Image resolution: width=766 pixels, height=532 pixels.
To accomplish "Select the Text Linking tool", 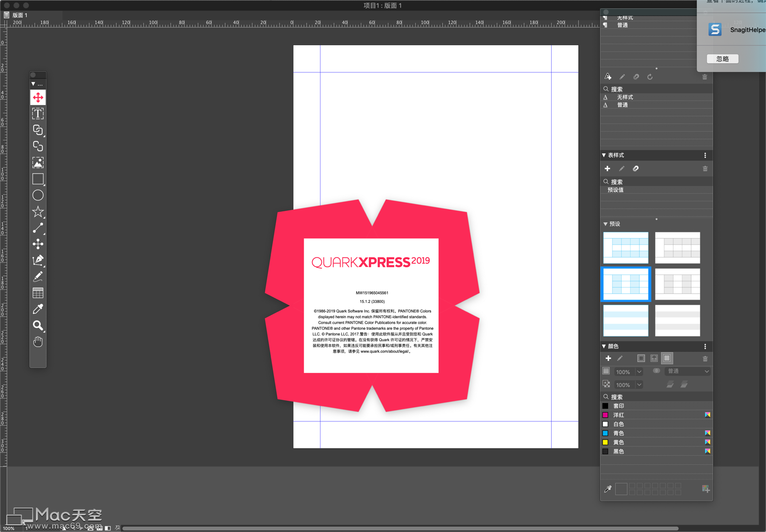I will [38, 130].
